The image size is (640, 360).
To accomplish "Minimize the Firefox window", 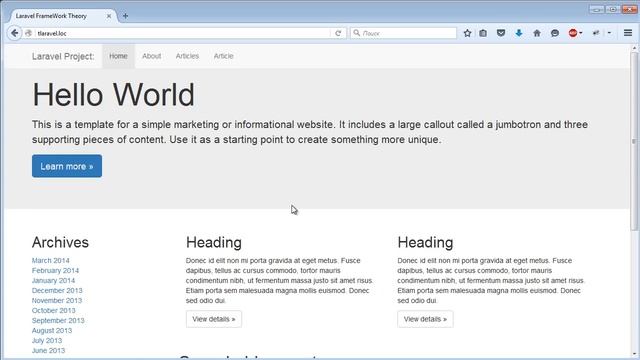I will [x=596, y=9].
